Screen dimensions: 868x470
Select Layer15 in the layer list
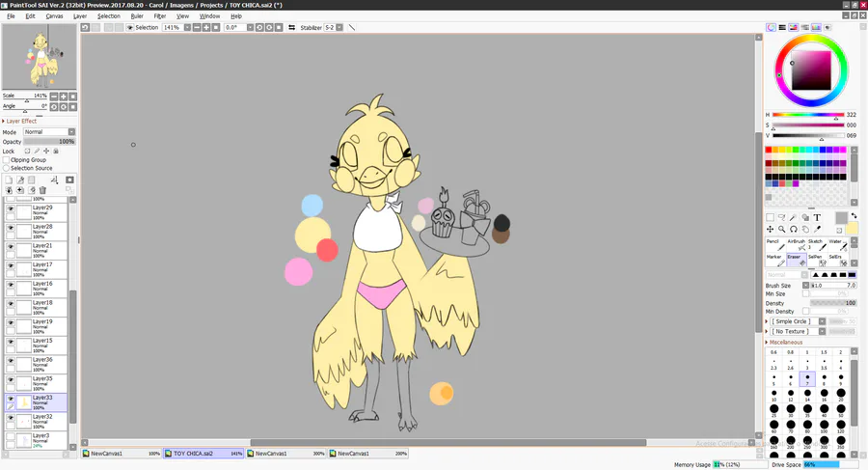[36, 346]
